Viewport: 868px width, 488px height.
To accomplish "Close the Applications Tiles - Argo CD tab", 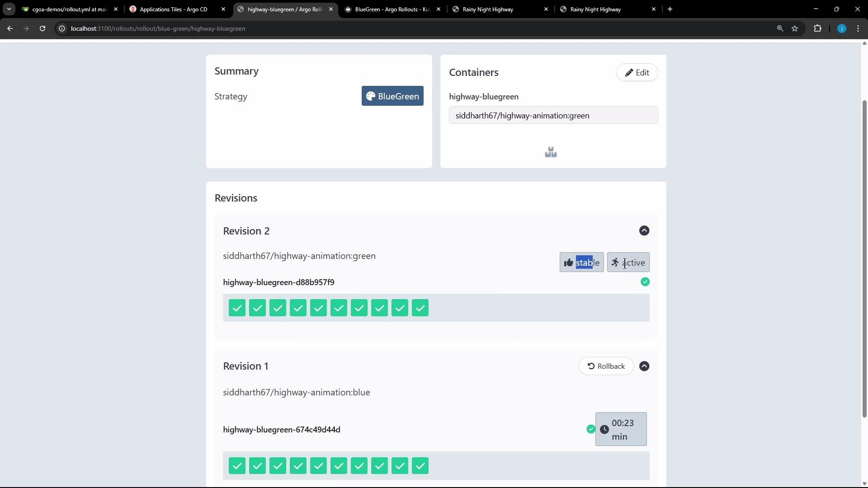I will coord(223,9).
